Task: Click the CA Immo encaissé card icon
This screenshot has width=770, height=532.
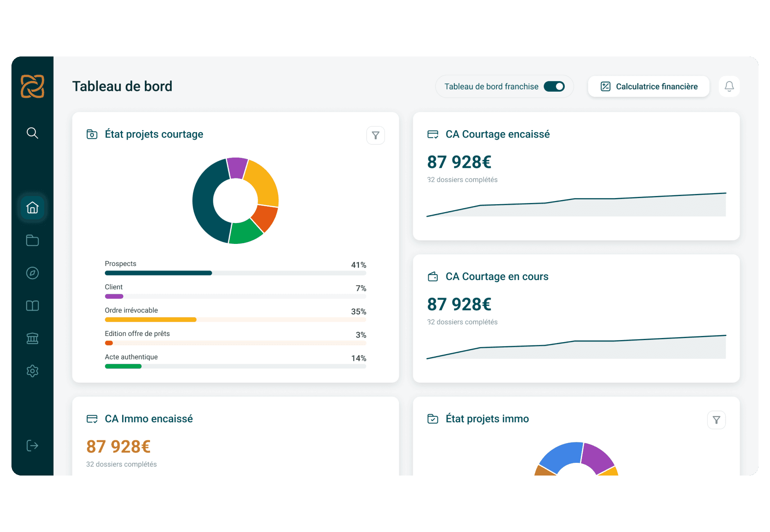Action: click(92, 419)
